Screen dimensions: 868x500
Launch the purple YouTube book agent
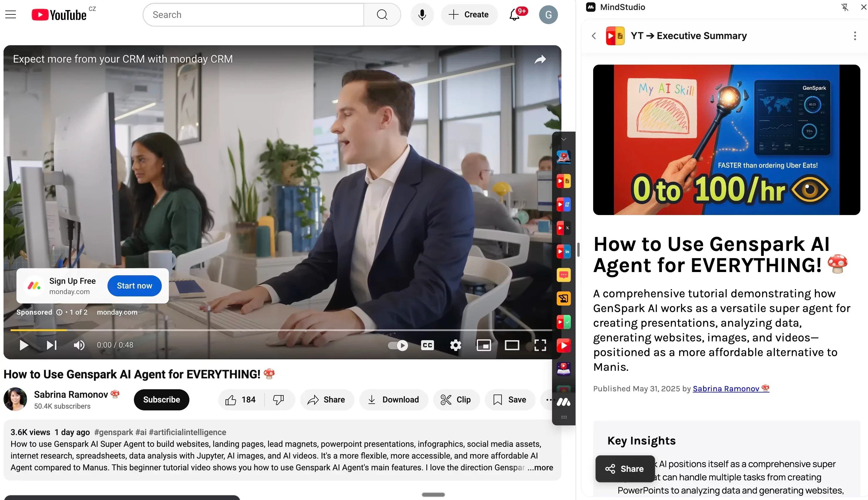(x=563, y=369)
